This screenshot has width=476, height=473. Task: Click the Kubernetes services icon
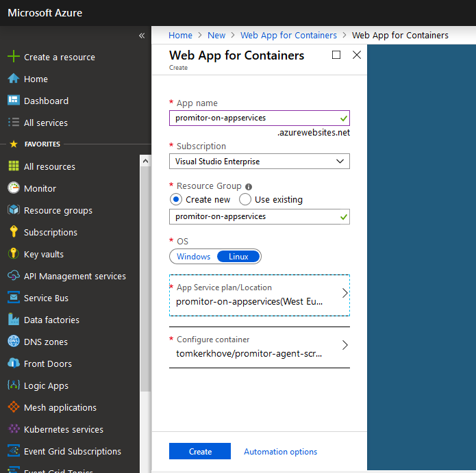(x=14, y=429)
